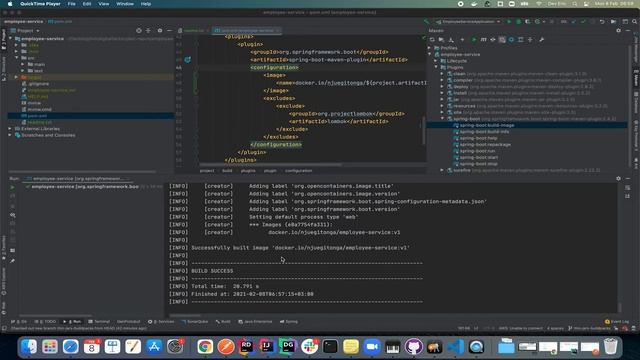
Task: Click editor vertical scrollbar
Action: (x=424, y=131)
